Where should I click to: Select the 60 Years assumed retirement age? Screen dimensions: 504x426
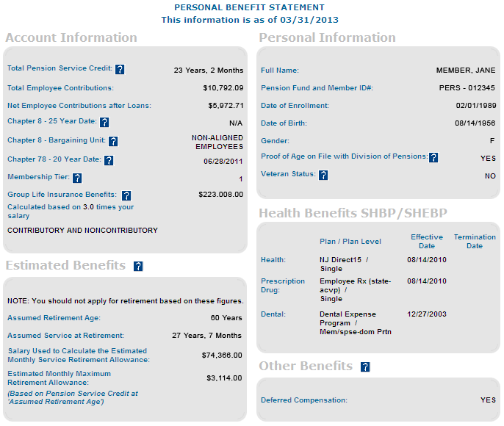tap(226, 318)
